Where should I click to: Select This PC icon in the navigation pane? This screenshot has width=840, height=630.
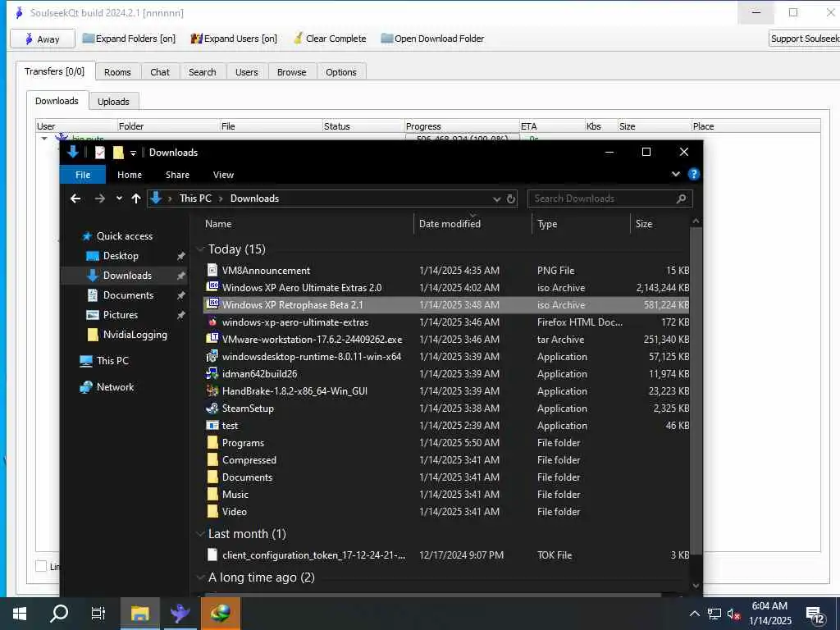(86, 361)
